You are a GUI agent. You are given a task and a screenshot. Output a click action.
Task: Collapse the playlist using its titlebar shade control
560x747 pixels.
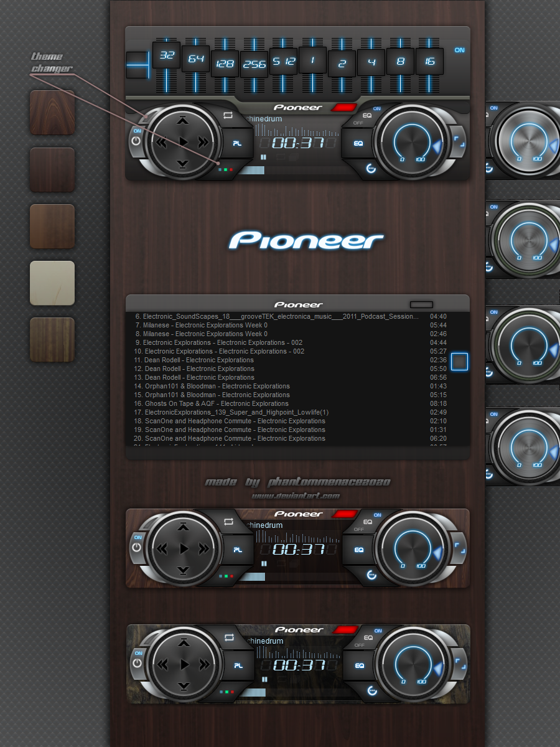click(421, 304)
